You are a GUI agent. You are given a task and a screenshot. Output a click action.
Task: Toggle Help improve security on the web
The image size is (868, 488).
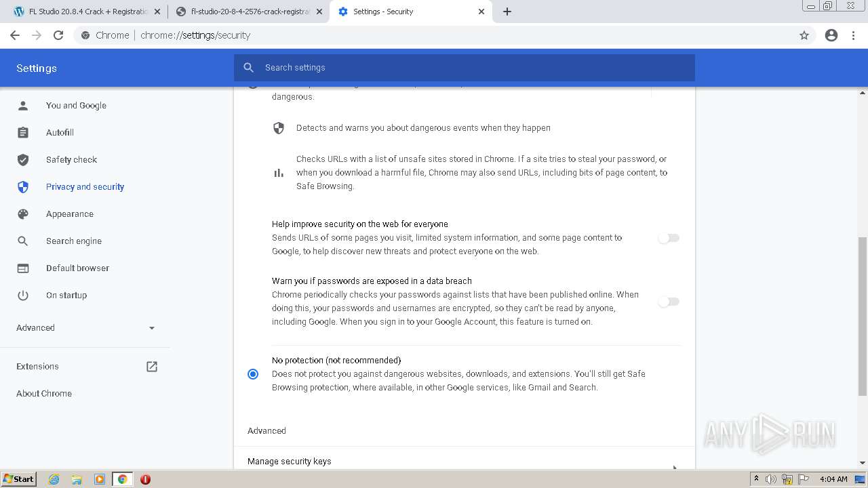tap(669, 238)
